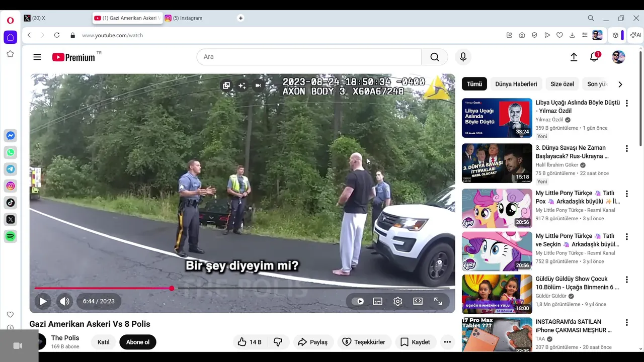This screenshot has height=362, width=644.
Task: Open WhatsApp in the Opera sidebar
Action: pos(11,152)
